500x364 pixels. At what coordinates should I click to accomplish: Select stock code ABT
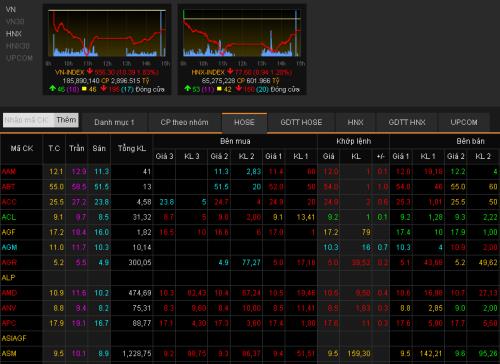(8, 187)
